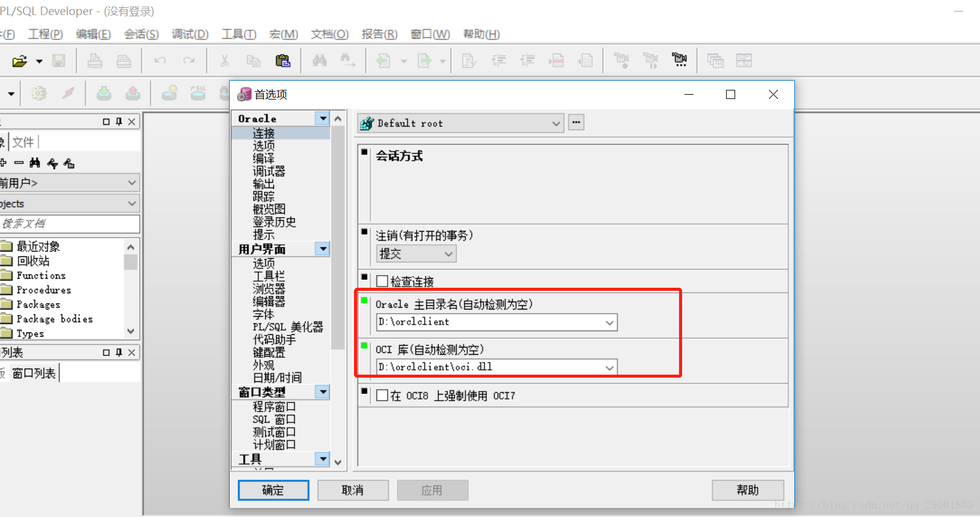Click the Find binoculars toolbar icon

point(320,61)
